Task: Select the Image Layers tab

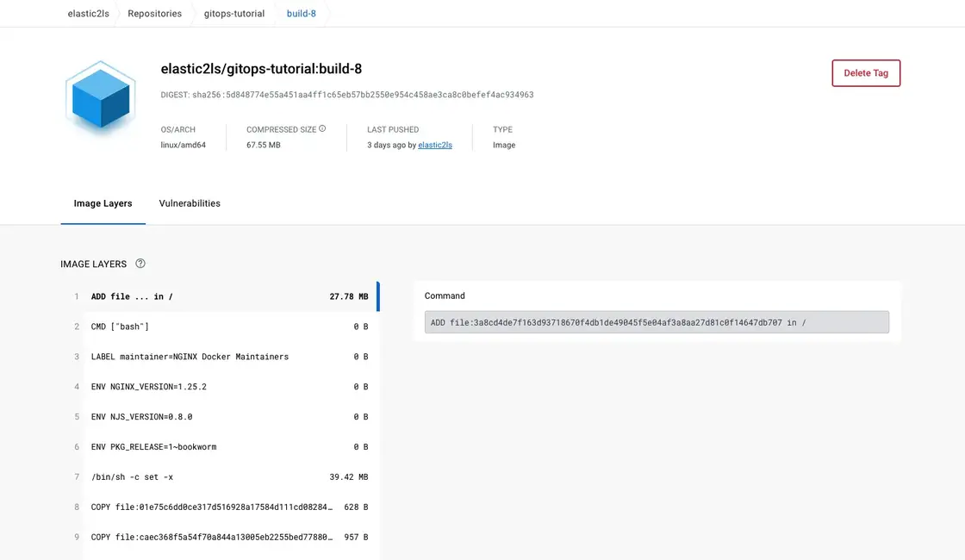Action: 103,203
